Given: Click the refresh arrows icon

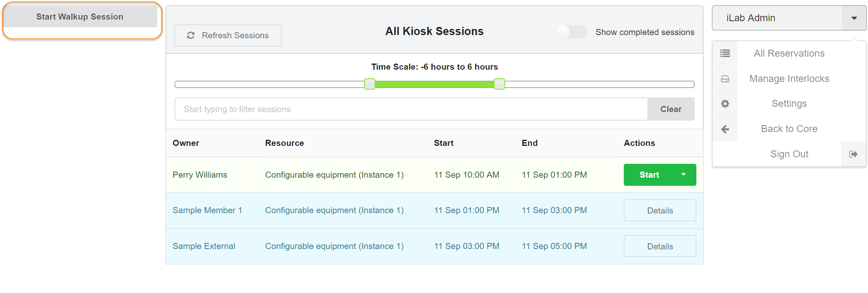Looking at the screenshot, I should [x=190, y=35].
